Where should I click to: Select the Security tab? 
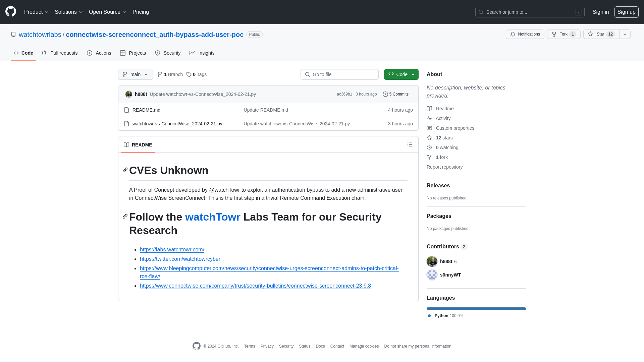(168, 53)
